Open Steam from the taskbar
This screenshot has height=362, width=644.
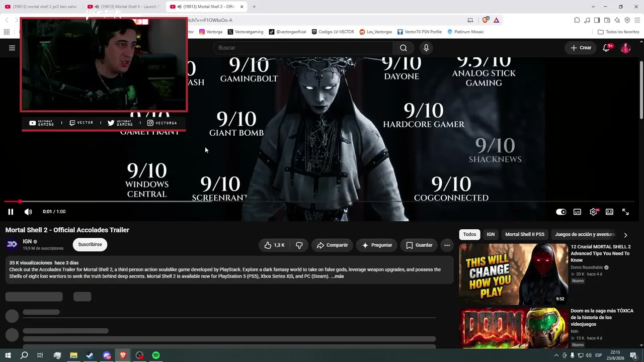coord(90,355)
